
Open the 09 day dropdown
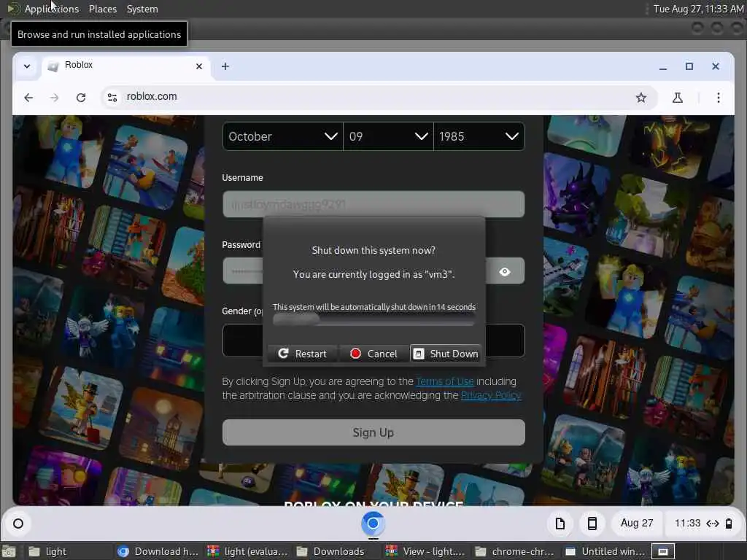(x=388, y=136)
